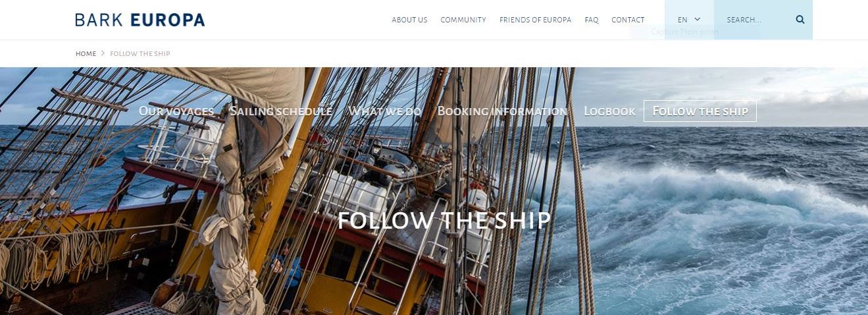Open the FAQ page

coord(592,20)
